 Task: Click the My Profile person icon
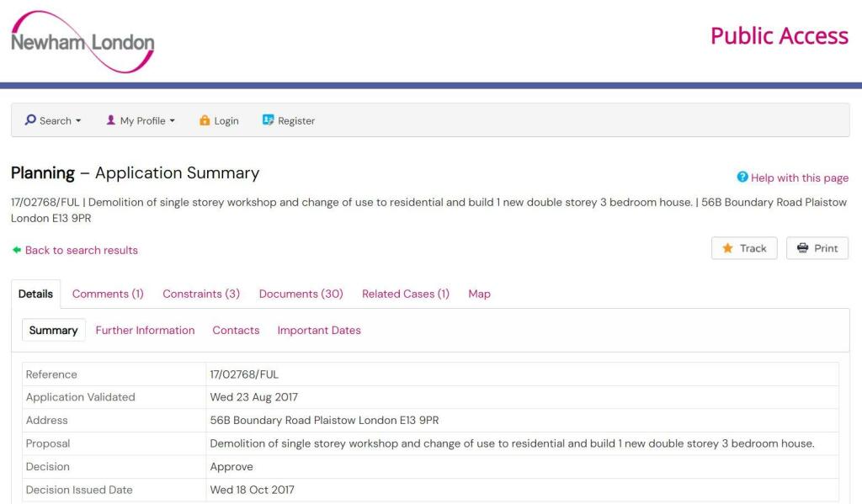click(111, 120)
